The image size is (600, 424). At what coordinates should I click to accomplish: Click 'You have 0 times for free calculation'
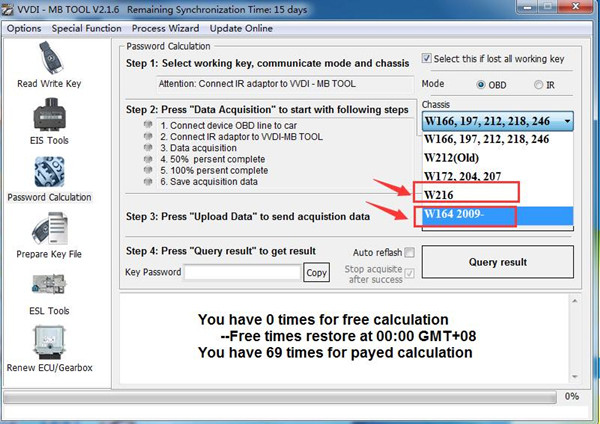point(323,320)
